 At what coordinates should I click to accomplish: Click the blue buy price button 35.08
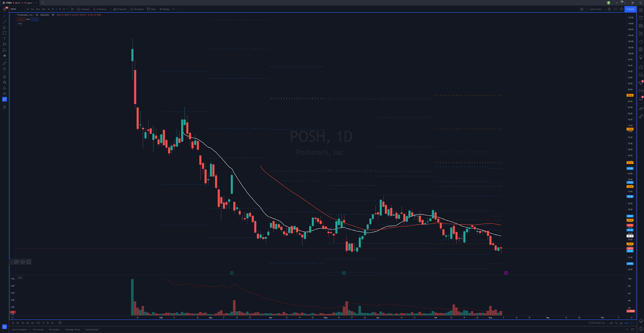(x=35, y=19)
